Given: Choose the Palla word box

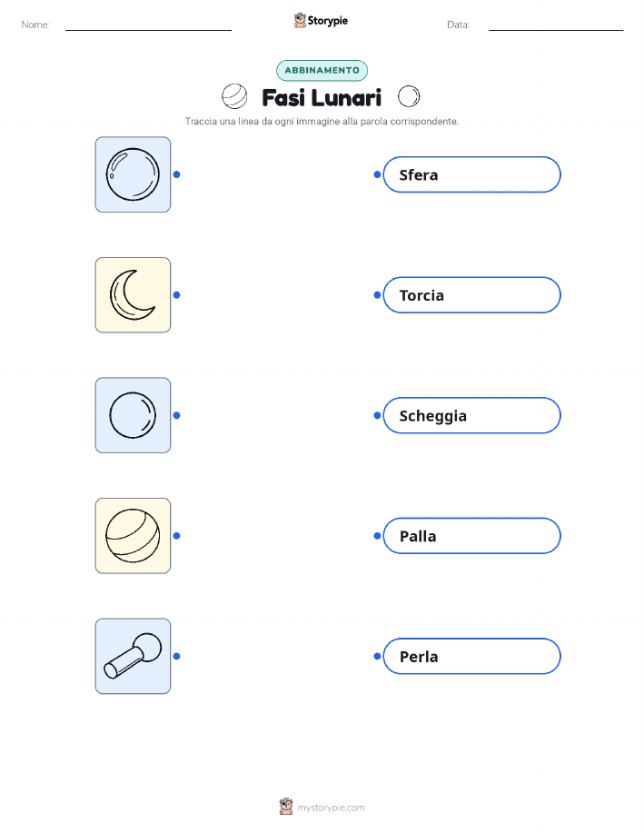Looking at the screenshot, I should coord(471,536).
